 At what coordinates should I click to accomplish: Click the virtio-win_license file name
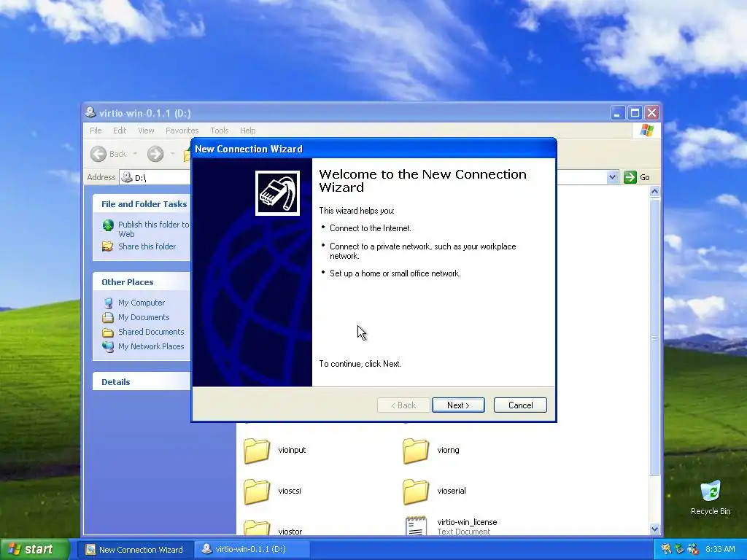[x=467, y=522]
